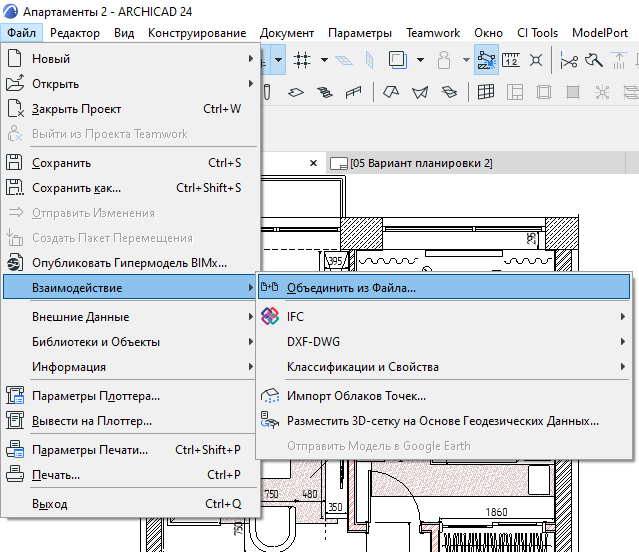The height and width of the screenshot is (552, 639).
Task: Open dropdown arrow next to snap grid icon
Action: 324,60
